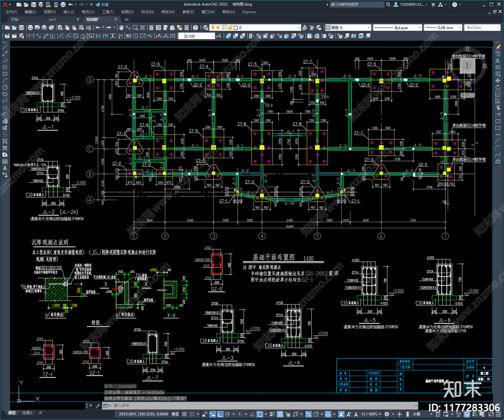The image size is (504, 420).
Task: Open the Express menu
Action: (249, 12)
